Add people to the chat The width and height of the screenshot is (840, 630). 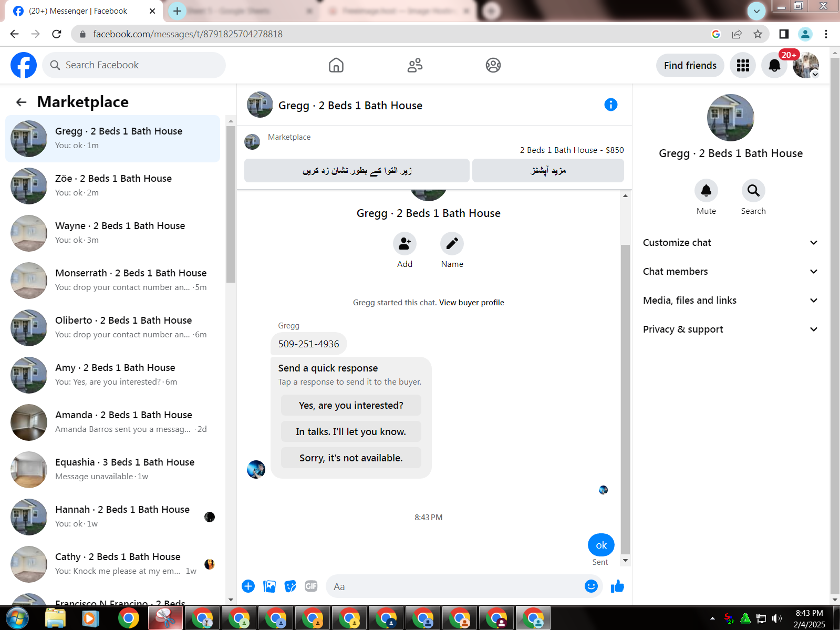[x=405, y=244]
